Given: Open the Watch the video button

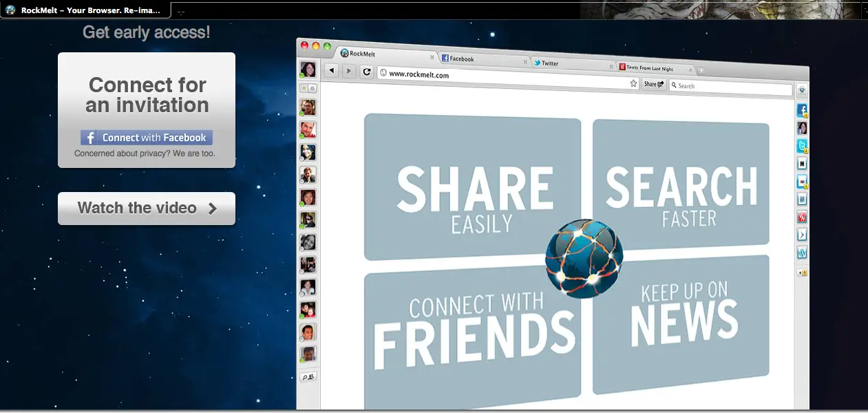Looking at the screenshot, I should tap(147, 209).
